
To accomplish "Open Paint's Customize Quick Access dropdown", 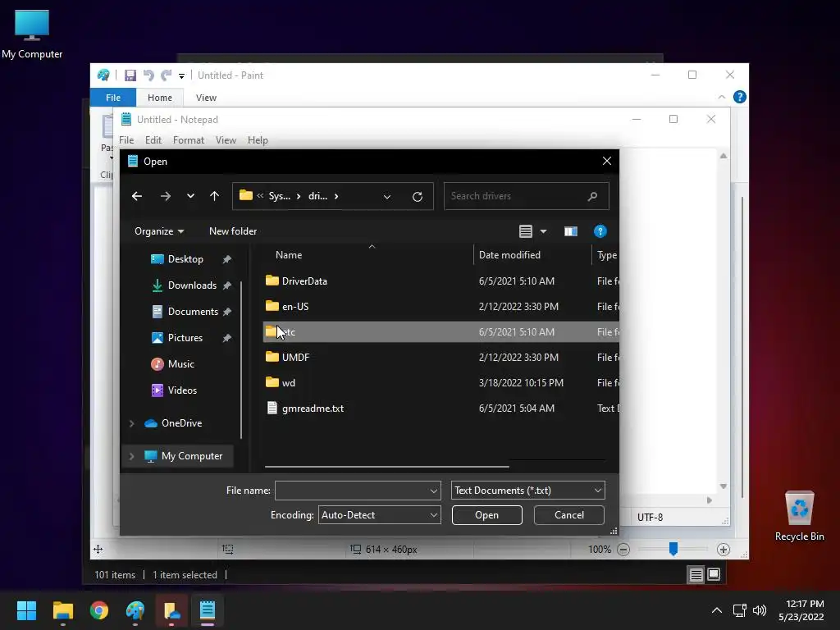I will pos(181,76).
